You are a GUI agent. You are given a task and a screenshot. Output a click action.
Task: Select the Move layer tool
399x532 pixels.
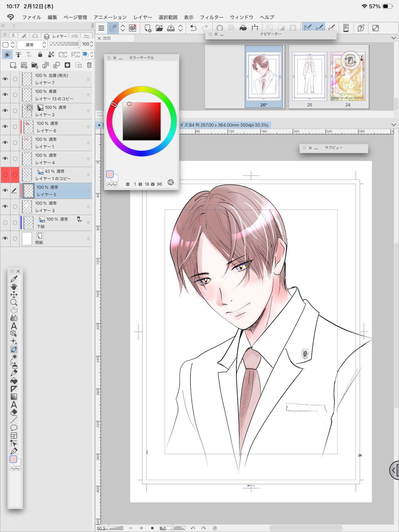[14, 295]
